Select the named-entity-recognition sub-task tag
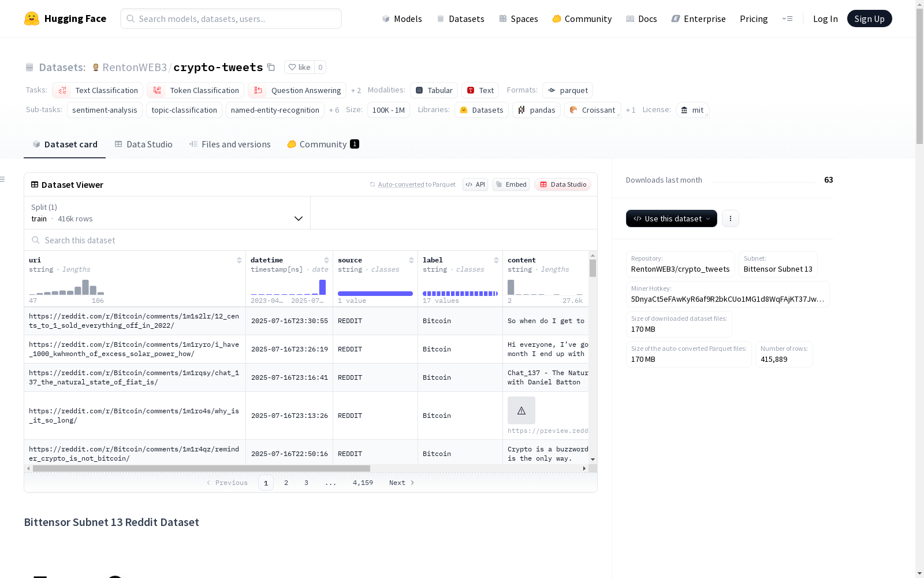924x578 pixels. [x=275, y=110]
